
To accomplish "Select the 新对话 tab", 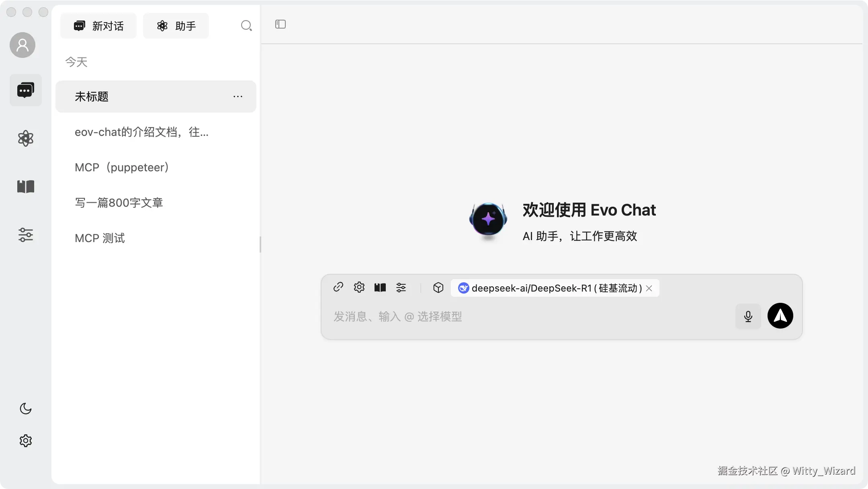I will pyautogui.click(x=98, y=25).
